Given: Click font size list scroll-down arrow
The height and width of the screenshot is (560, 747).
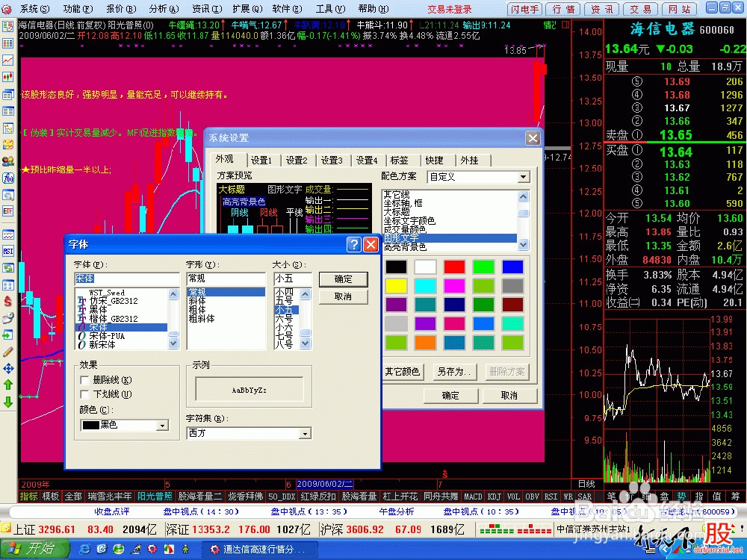Looking at the screenshot, I should (x=306, y=343).
